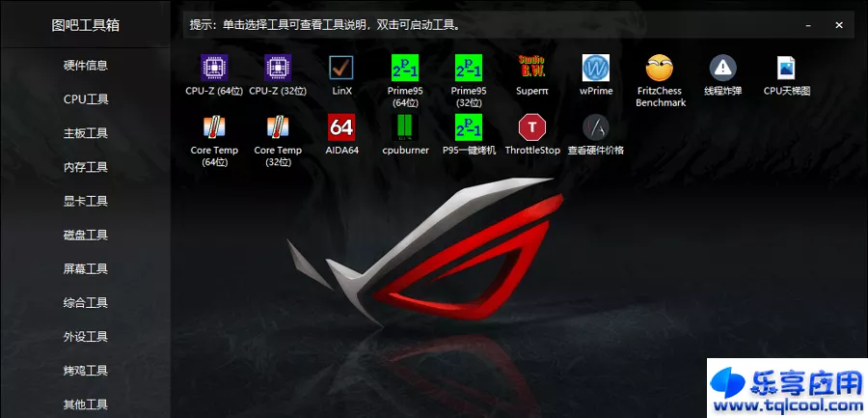The width and height of the screenshot is (868, 418).
Task: Select the 外设工具 category
Action: click(x=85, y=337)
